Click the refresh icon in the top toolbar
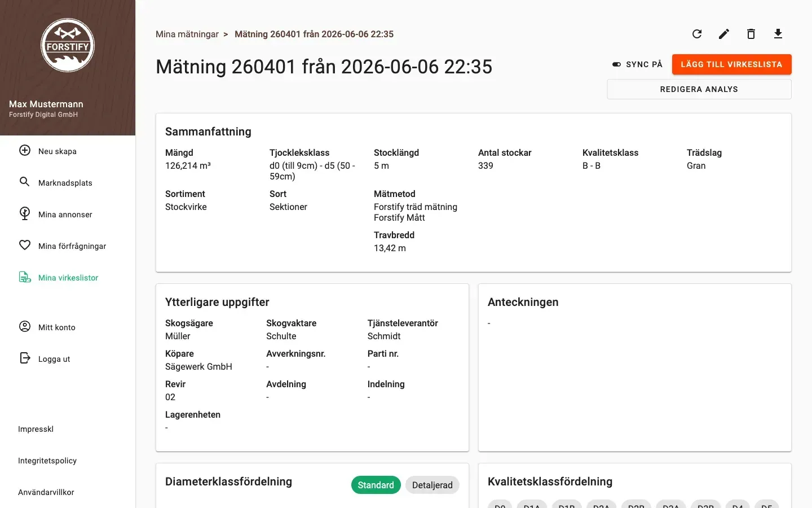 (697, 34)
